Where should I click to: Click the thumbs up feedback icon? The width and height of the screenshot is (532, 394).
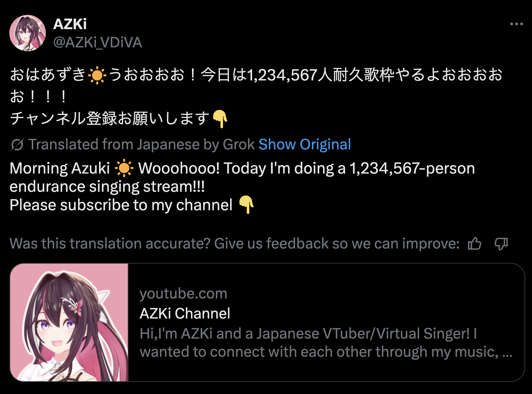click(x=474, y=244)
